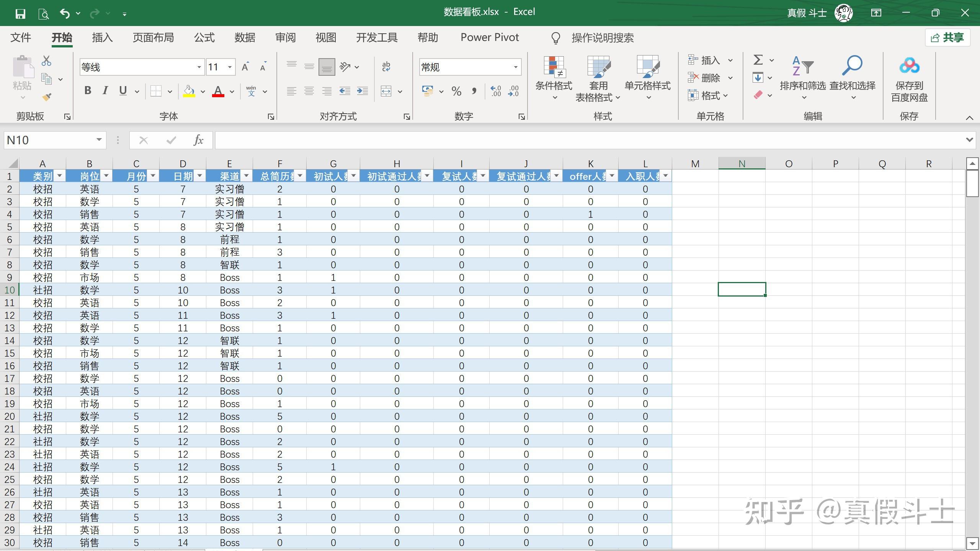Image resolution: width=980 pixels, height=551 pixels.
Task: Open the 数据 ribbon tab
Action: coord(245,37)
